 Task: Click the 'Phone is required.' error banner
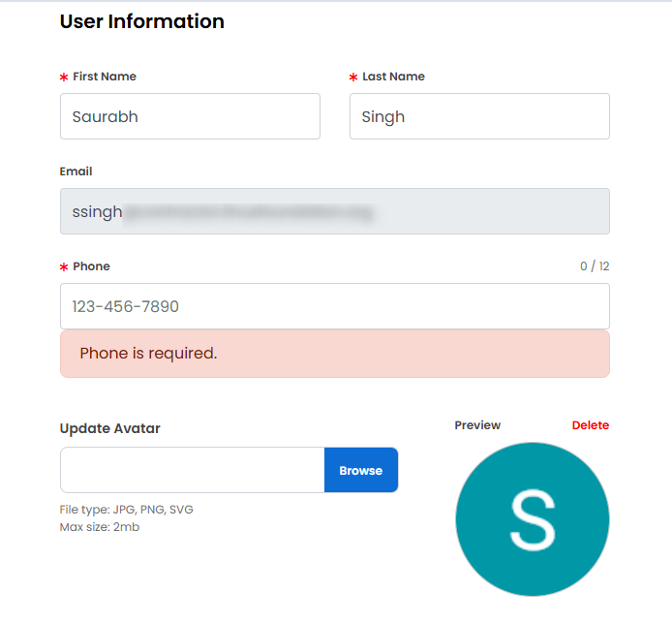[334, 354]
